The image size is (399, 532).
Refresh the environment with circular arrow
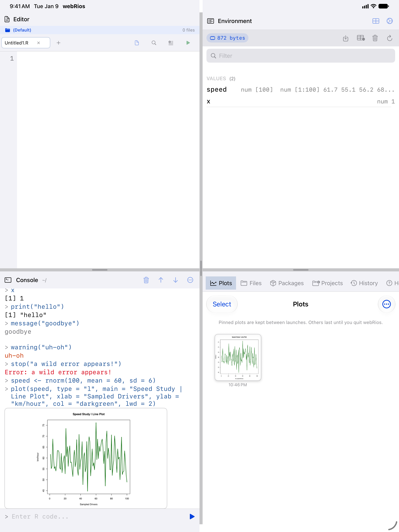pyautogui.click(x=390, y=38)
